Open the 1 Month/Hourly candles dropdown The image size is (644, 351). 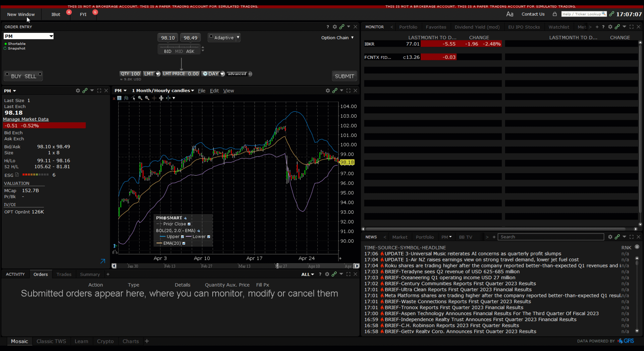163,91
